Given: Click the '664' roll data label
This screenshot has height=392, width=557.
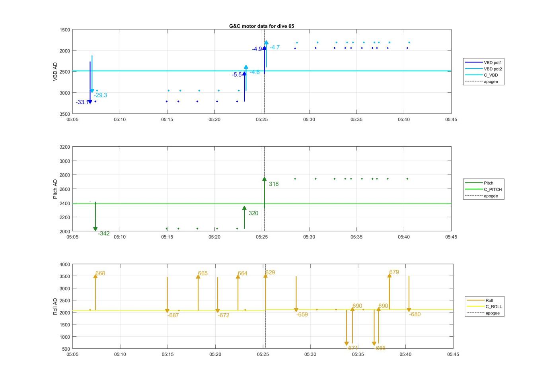Looking at the screenshot, I should (x=242, y=274).
